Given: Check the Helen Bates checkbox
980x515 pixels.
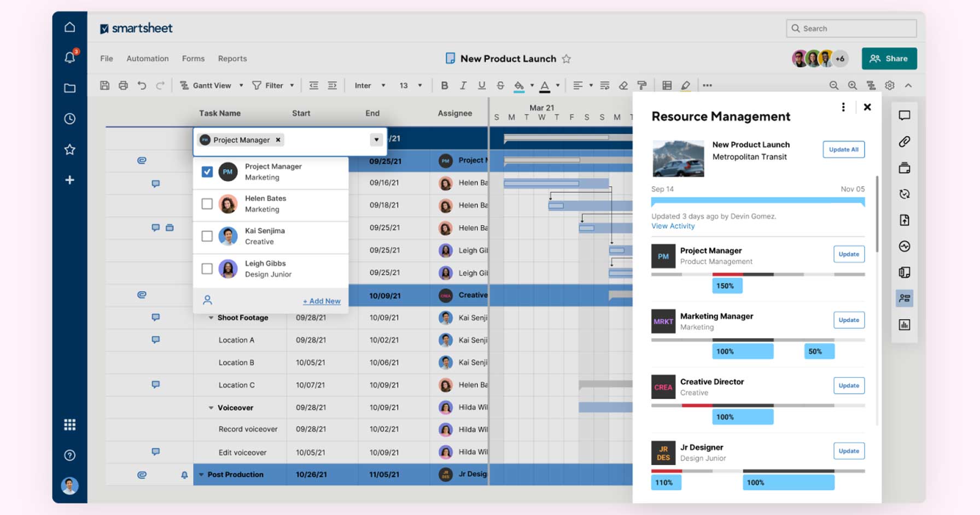Looking at the screenshot, I should [207, 204].
